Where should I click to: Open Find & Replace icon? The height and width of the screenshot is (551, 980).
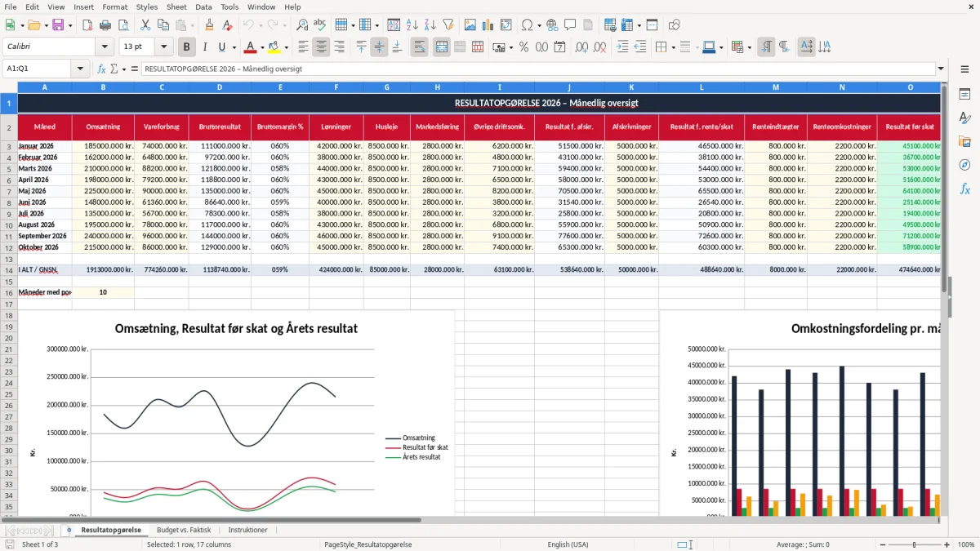pos(302,25)
